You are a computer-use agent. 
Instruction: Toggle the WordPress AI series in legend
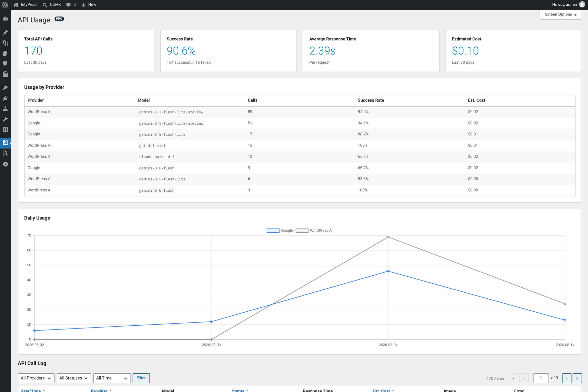314,231
